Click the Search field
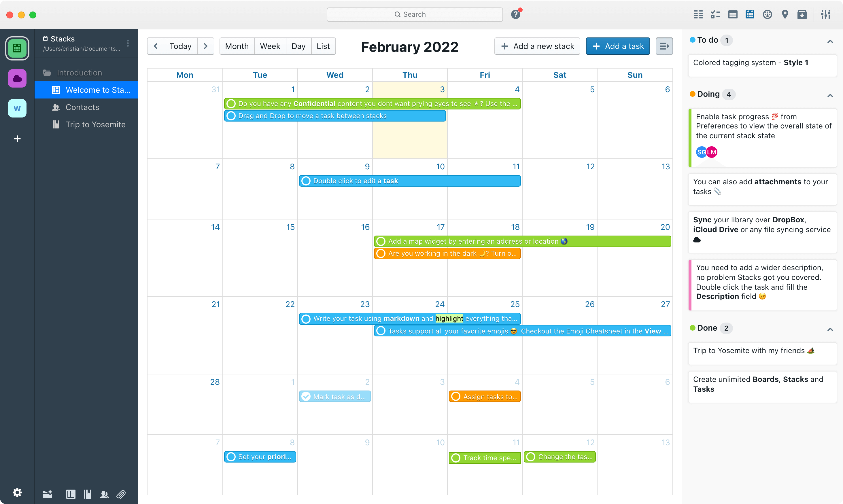Viewport: 843px width, 504px height. click(415, 14)
